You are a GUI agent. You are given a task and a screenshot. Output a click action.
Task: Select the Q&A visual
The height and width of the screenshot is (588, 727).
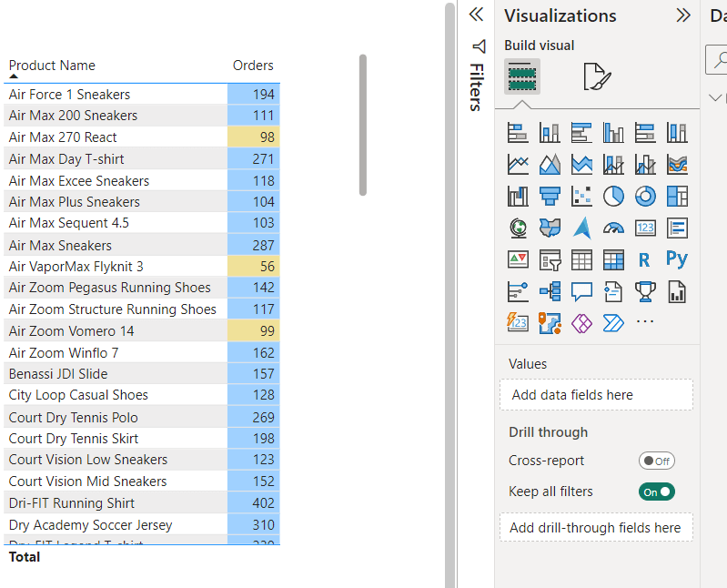click(581, 291)
